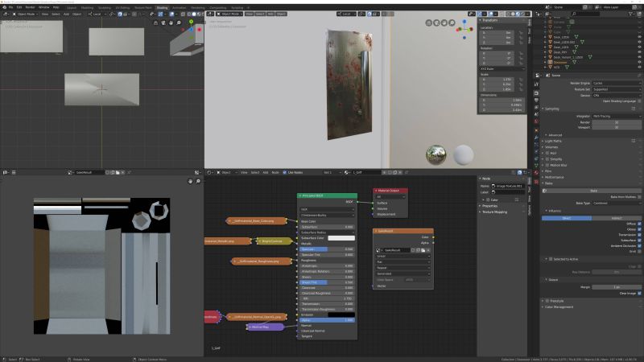Click the navigation gizmo in main viewport

464,29
